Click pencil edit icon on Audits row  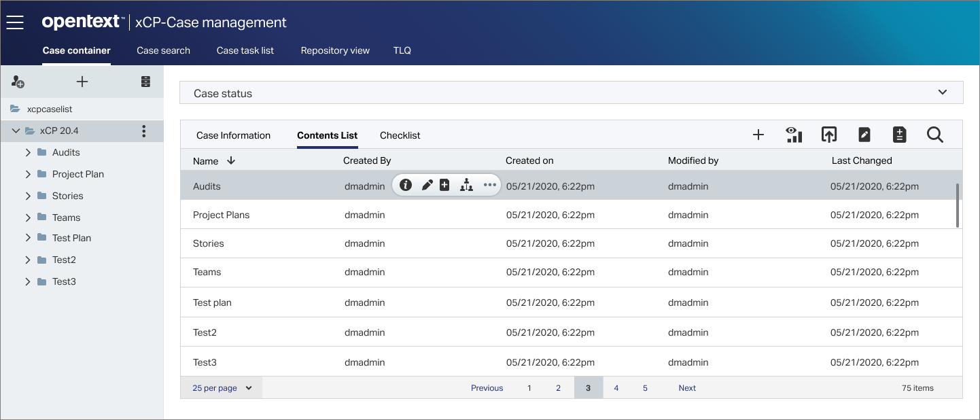427,185
